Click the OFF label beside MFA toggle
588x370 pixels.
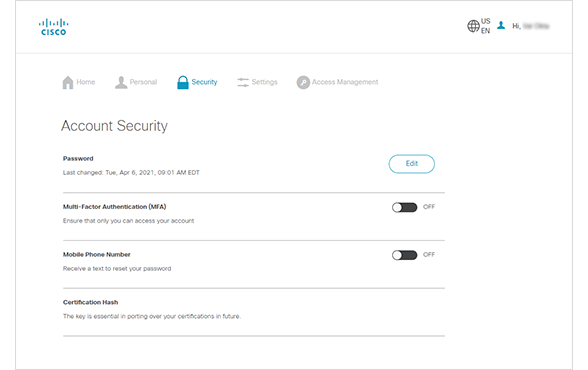(x=429, y=207)
